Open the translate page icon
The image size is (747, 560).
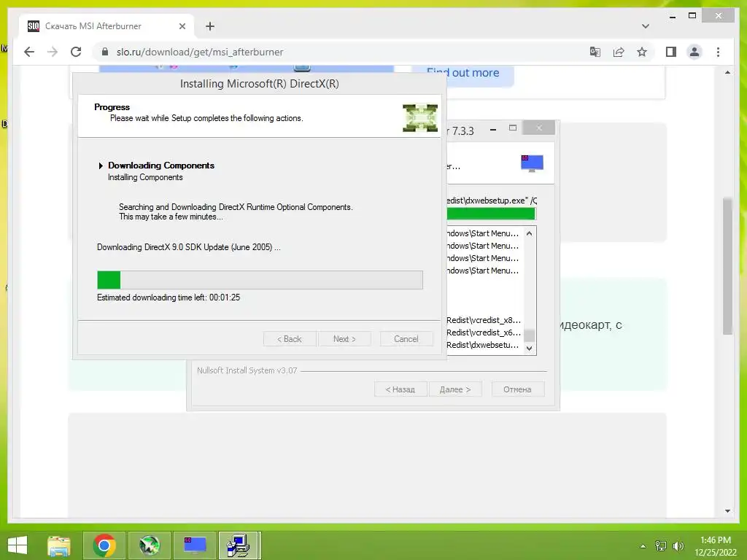(595, 52)
